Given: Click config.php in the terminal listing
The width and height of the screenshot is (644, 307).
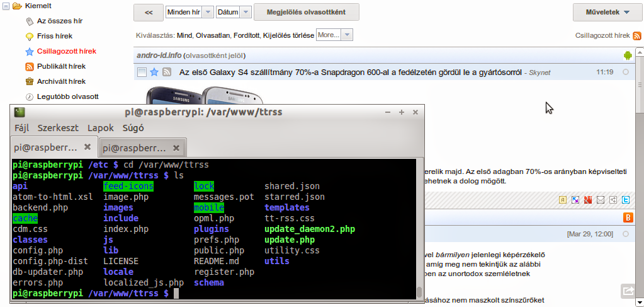Looking at the screenshot, I should [38, 251].
